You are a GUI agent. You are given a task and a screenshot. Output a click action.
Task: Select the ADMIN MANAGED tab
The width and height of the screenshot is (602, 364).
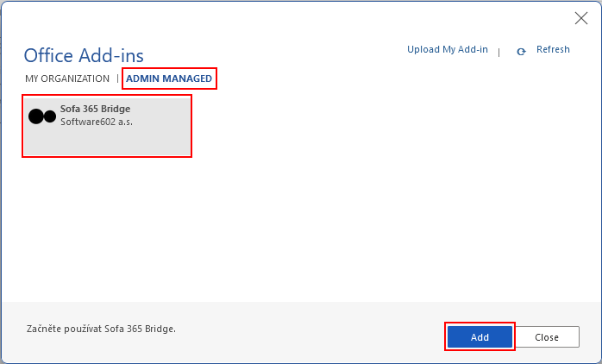point(169,78)
